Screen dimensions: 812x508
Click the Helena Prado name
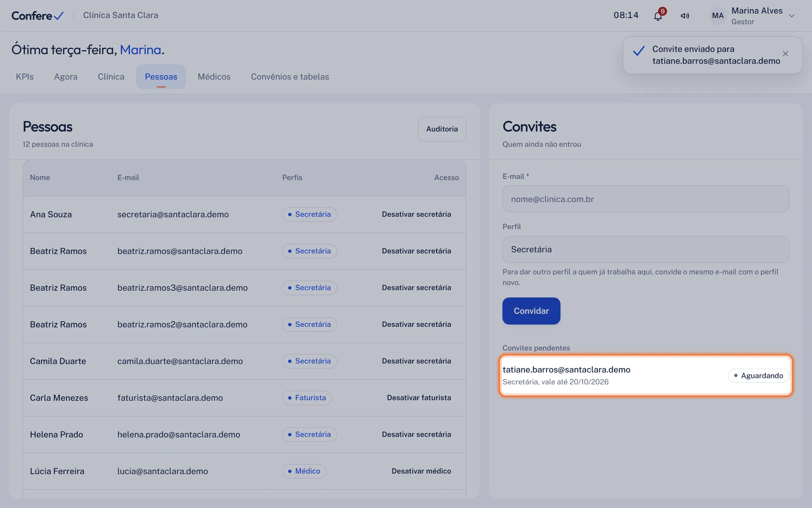(56, 435)
